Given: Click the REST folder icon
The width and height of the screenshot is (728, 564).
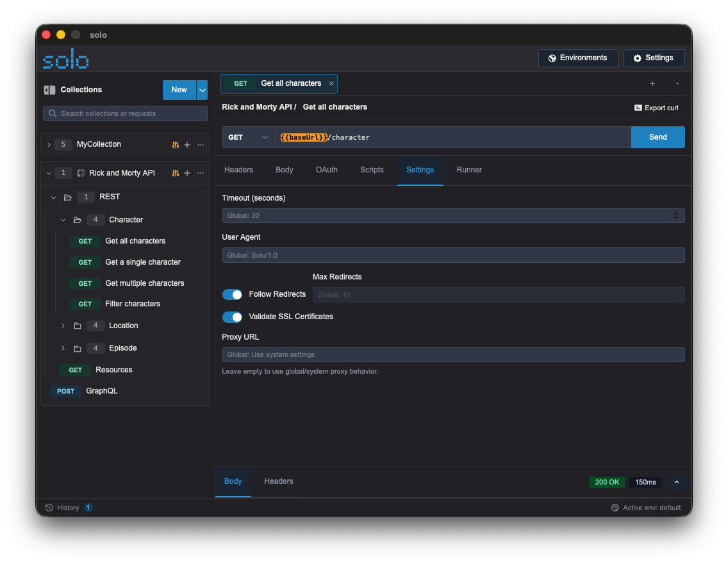Looking at the screenshot, I should tap(68, 197).
